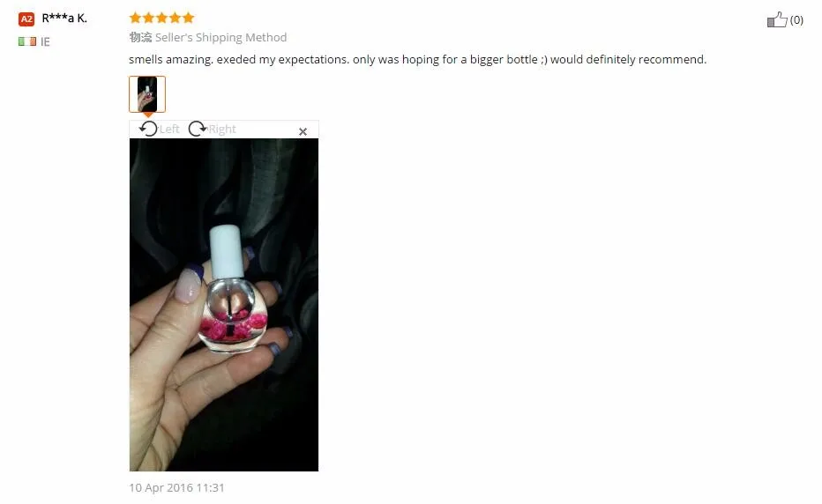The height and width of the screenshot is (504, 822).
Task: Click the A2 buyer level badge
Action: pyautogui.click(x=26, y=19)
